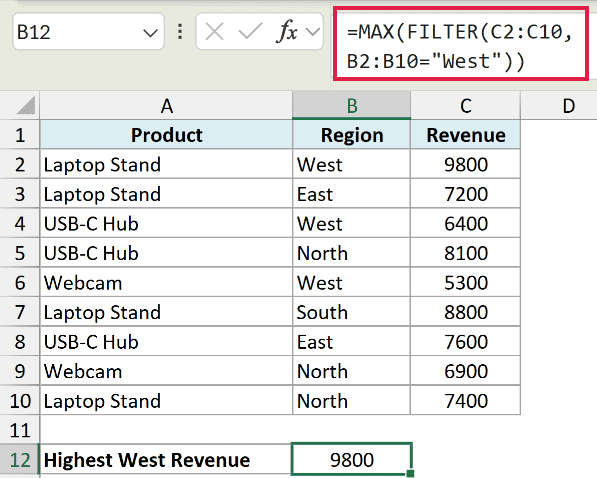
Task: Select row 7 header
Action: pyautogui.click(x=20, y=312)
